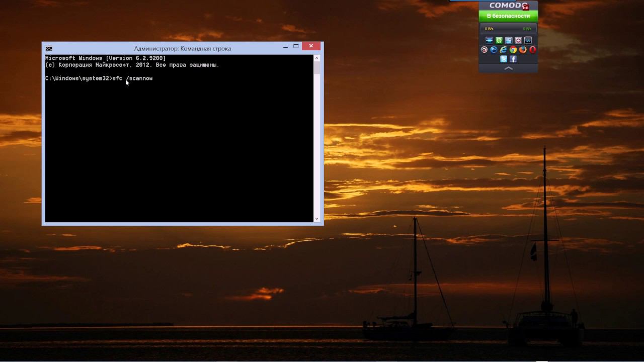644x362 pixels.
Task: Launch Comodo Dragon browser from widget
Action: click(484, 50)
